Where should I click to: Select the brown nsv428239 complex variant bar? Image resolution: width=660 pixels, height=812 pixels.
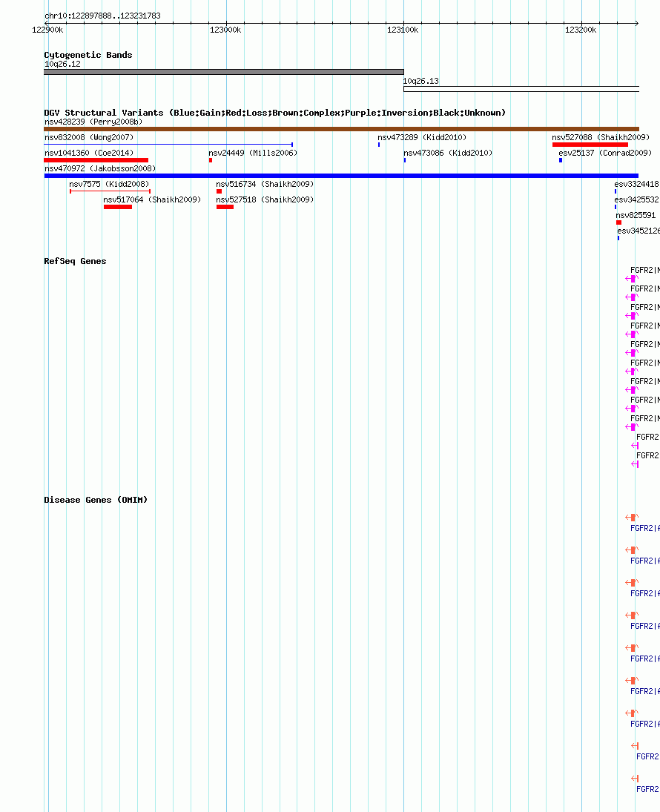[341, 129]
